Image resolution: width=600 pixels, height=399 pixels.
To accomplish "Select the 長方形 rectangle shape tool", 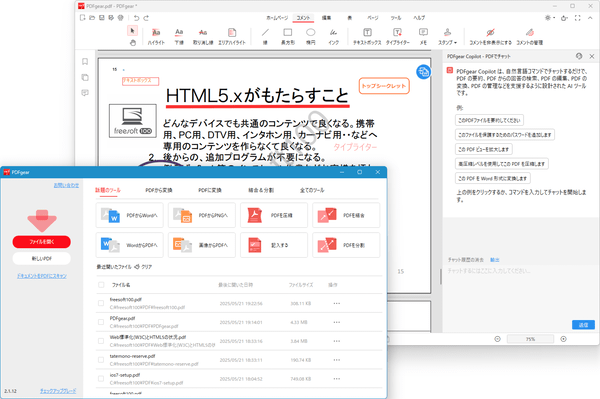I will pyautogui.click(x=288, y=37).
